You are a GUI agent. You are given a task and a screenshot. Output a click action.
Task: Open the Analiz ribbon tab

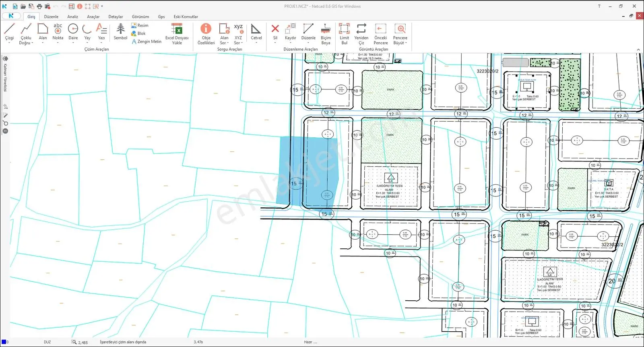pyautogui.click(x=73, y=17)
